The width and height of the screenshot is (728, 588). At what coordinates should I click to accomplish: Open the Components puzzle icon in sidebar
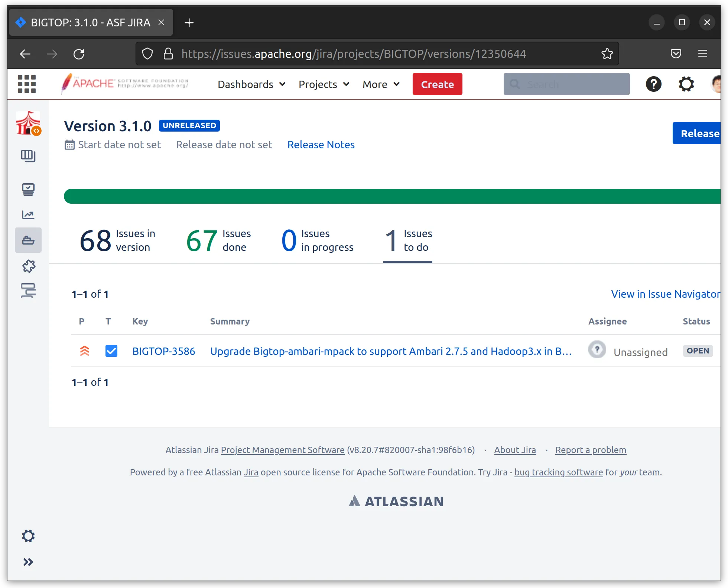point(28,266)
